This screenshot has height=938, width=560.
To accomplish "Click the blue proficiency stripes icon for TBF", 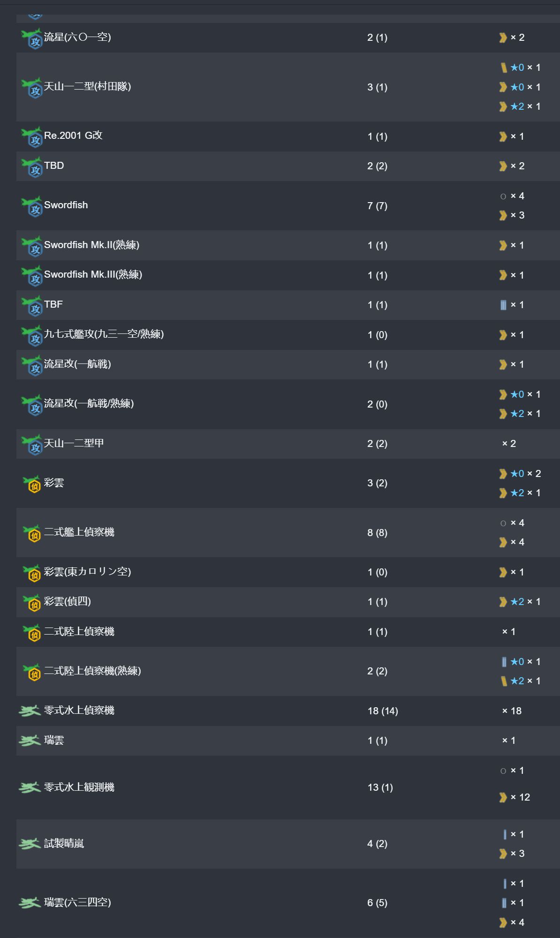I will [x=503, y=305].
